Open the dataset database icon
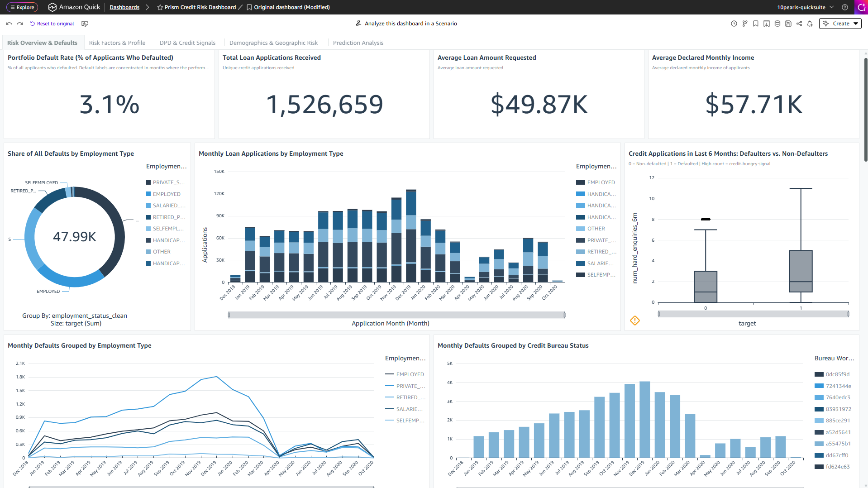Image resolution: width=868 pixels, height=488 pixels. coord(777,24)
